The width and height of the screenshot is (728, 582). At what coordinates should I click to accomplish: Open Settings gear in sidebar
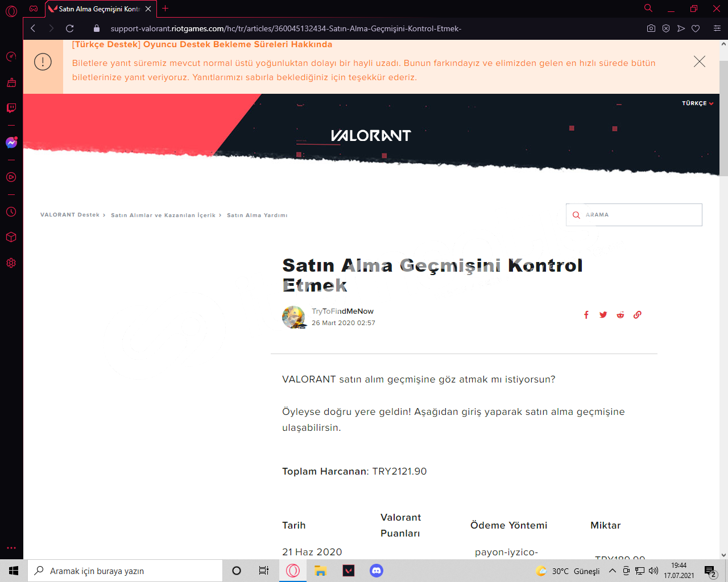[x=11, y=263]
